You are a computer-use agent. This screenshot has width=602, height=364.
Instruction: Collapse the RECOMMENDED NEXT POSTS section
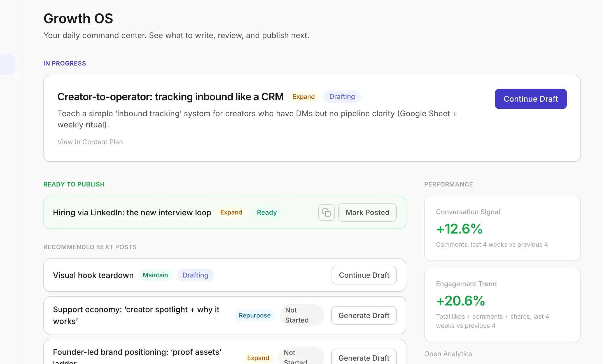click(90, 247)
